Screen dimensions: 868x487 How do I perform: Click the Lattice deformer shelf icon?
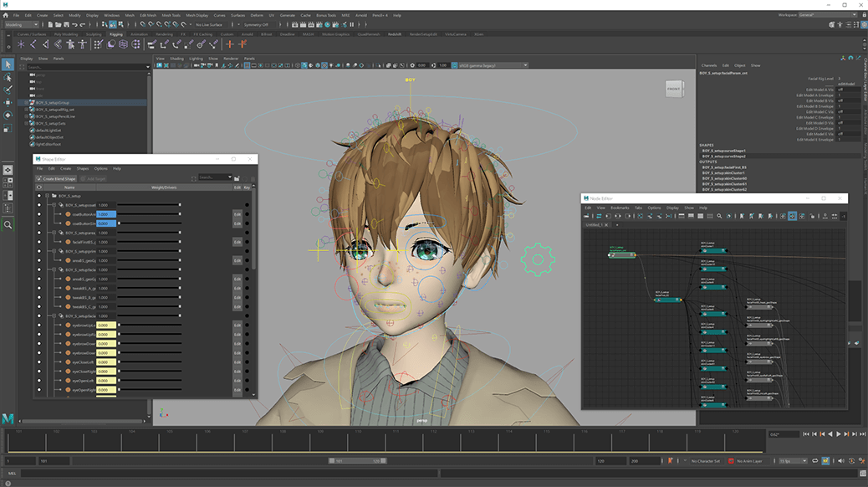[x=124, y=44]
